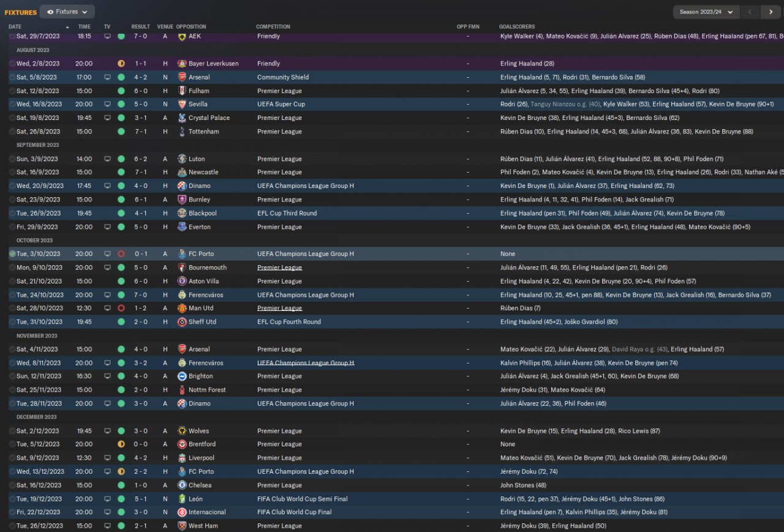Click the EFL Cup Fourth Round competition
Image resolution: width=784 pixels, height=532 pixels.
tap(288, 321)
